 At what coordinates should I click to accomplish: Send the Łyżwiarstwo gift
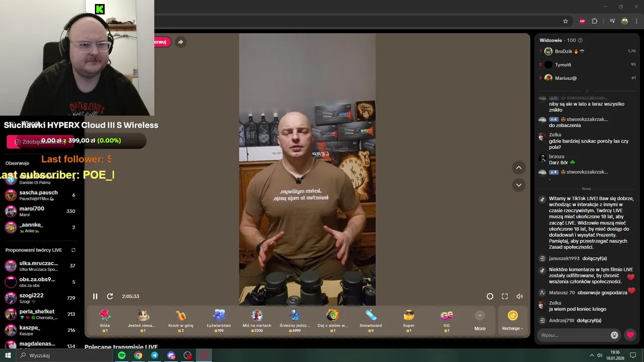[x=219, y=321]
